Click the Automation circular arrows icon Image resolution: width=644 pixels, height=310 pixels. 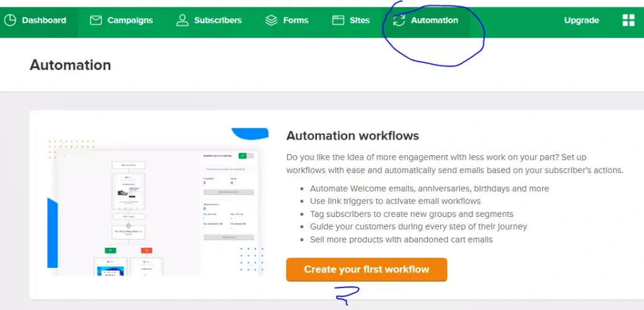399,20
